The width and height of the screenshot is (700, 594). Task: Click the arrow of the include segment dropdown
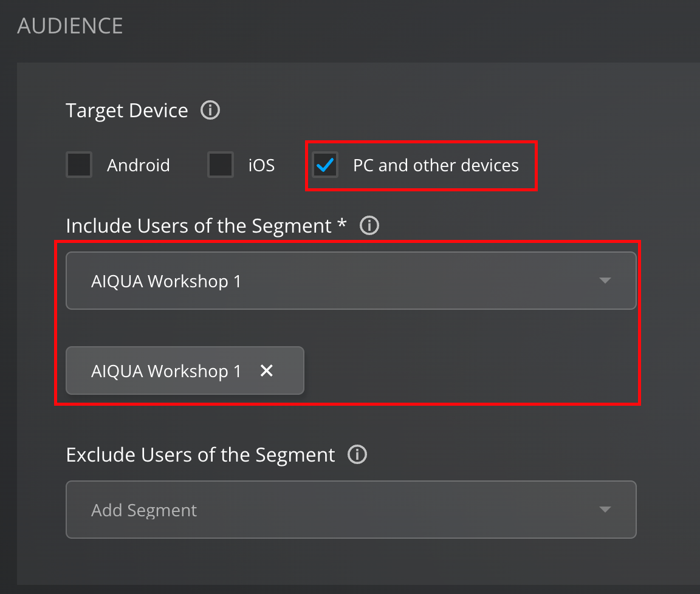pyautogui.click(x=605, y=281)
